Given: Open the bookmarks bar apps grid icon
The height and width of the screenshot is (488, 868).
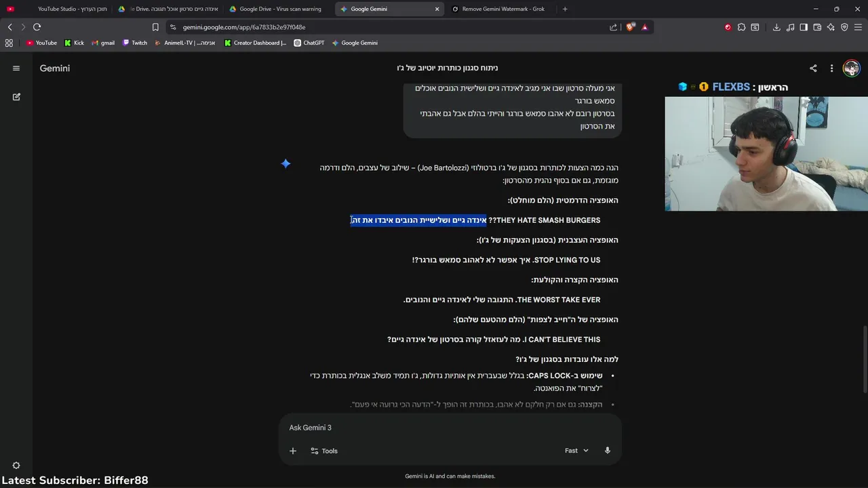Looking at the screenshot, I should pos(9,43).
